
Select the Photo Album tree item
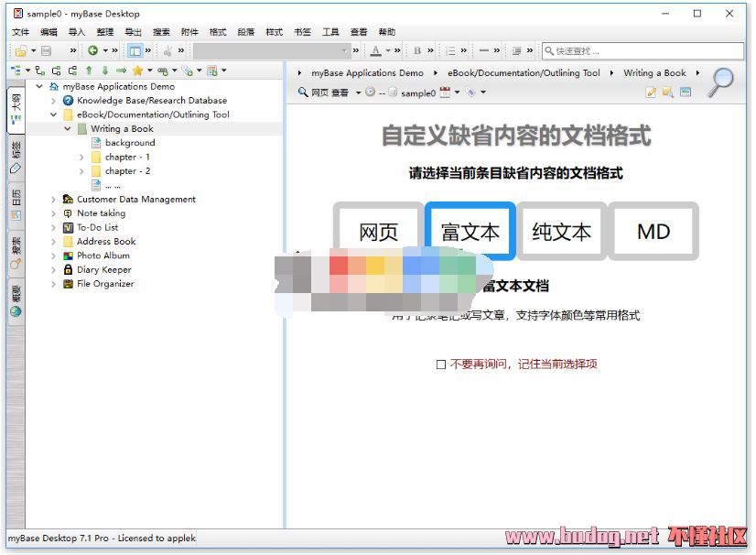[x=103, y=256]
